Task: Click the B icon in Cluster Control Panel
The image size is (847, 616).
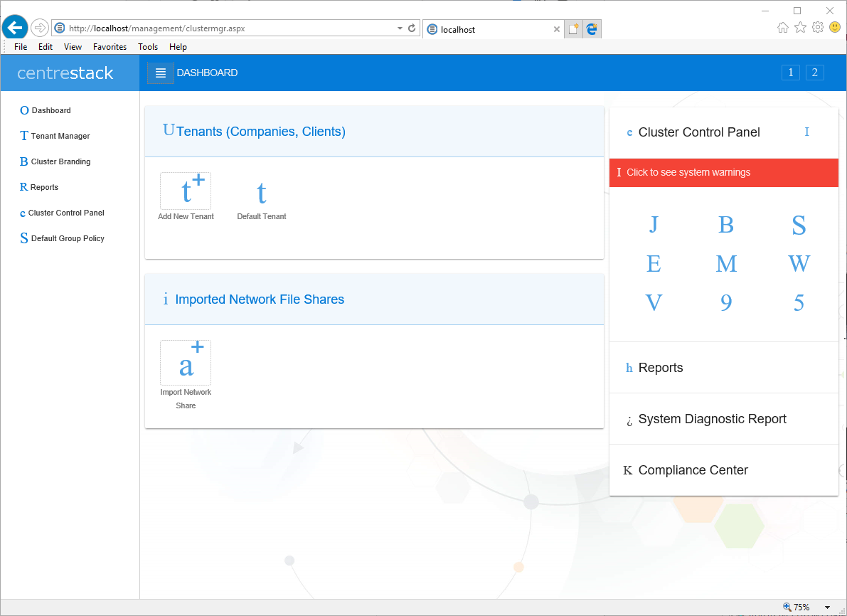Action: pos(726,224)
